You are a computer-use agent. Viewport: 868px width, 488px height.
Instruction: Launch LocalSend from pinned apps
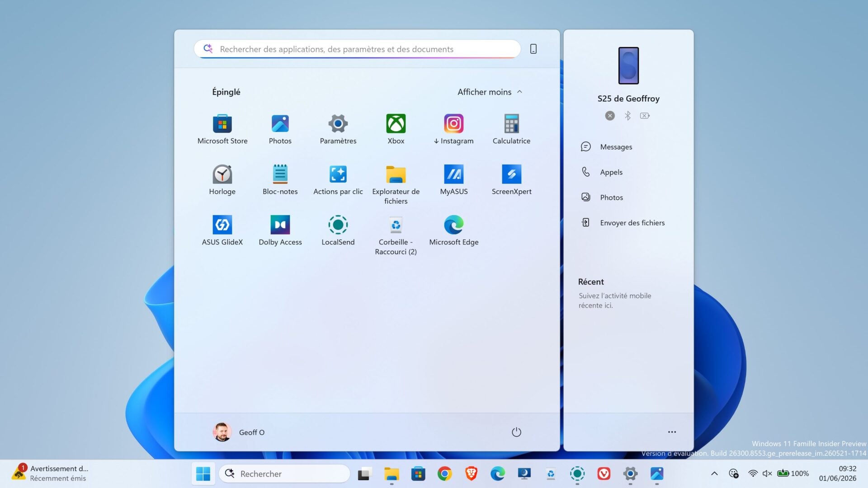click(338, 231)
